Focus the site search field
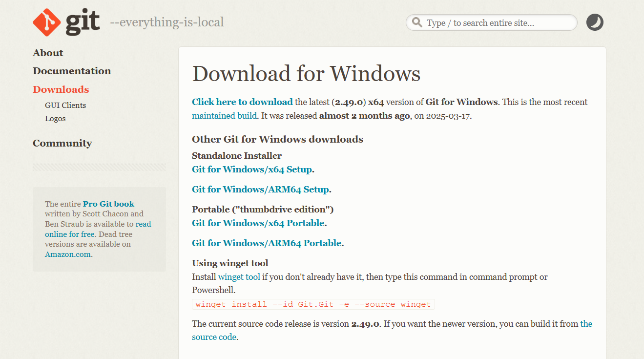644x359 pixels. point(492,22)
